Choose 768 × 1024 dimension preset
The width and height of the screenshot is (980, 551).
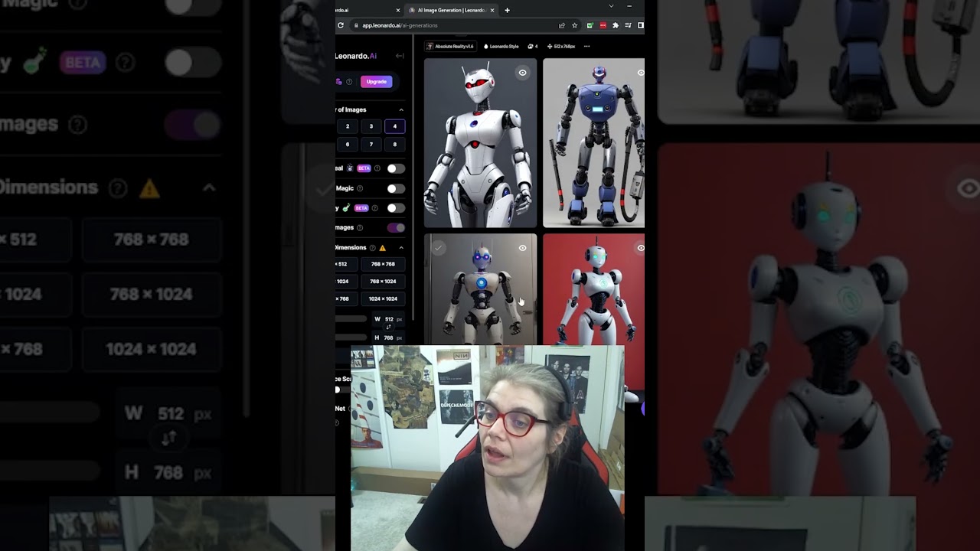383,282
